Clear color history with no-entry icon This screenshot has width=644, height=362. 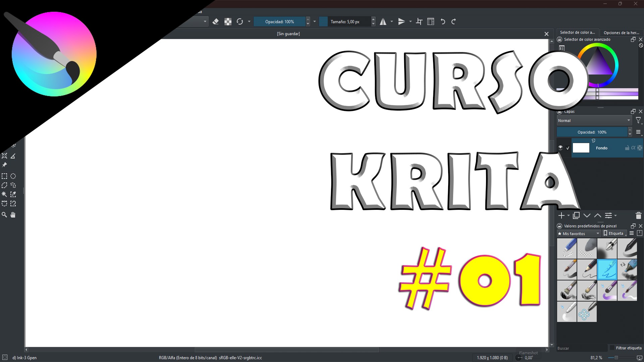(641, 45)
